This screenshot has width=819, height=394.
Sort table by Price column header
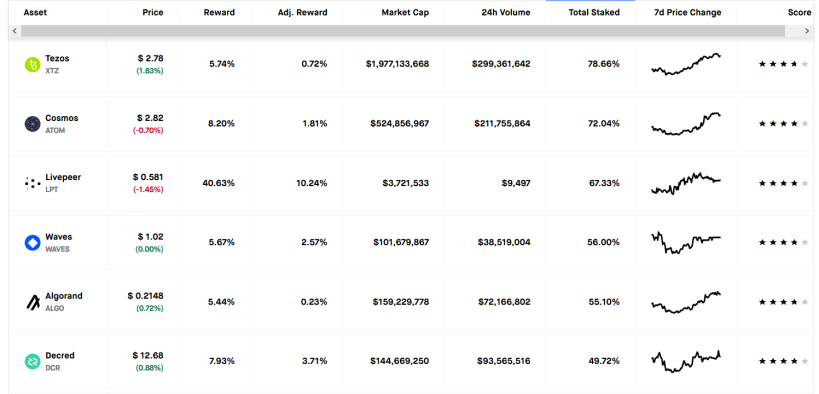point(153,13)
